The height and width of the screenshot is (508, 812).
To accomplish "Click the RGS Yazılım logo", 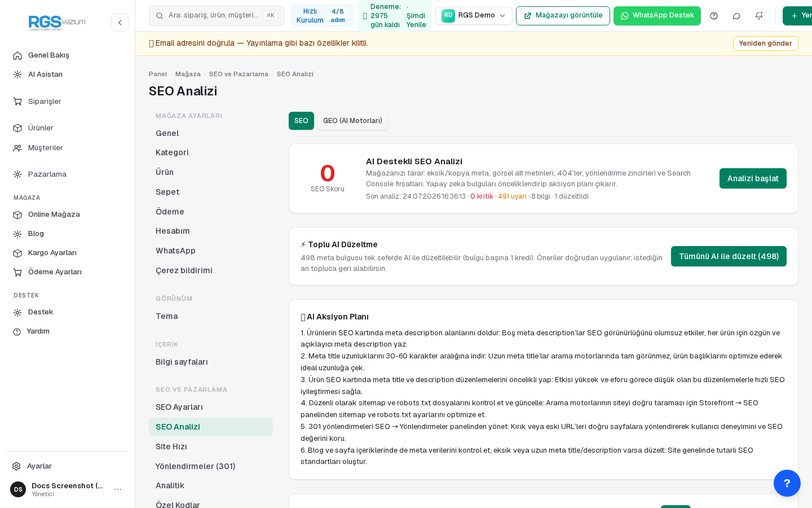I will pos(57,23).
